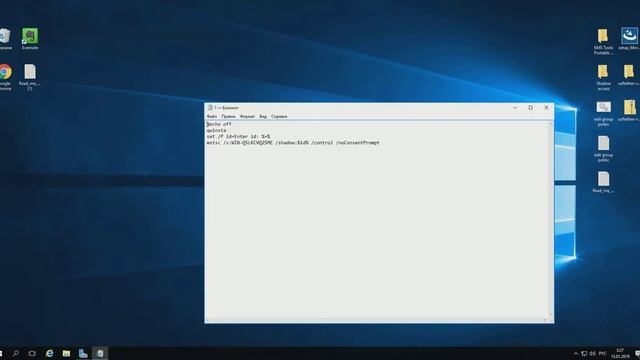
Task: Click the 'set /P id=Enter id:' line
Action: coord(238,136)
